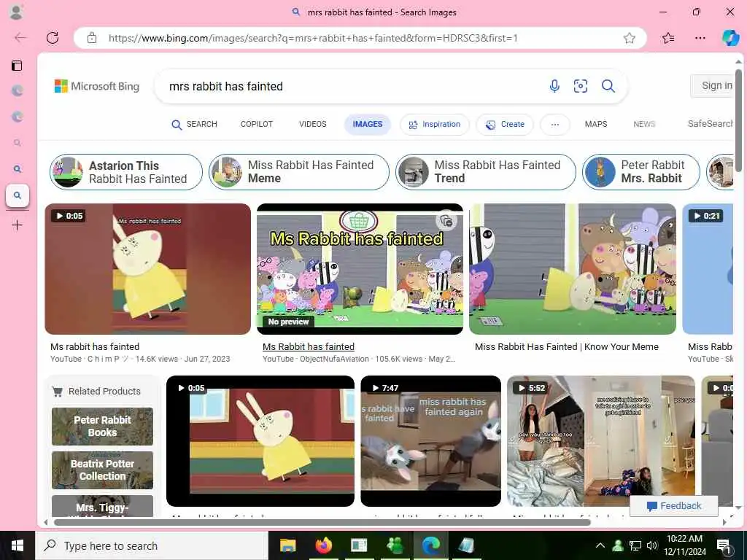Open Beatrix Potter Collection related product
This screenshot has height=560, width=747.
pyautogui.click(x=102, y=470)
